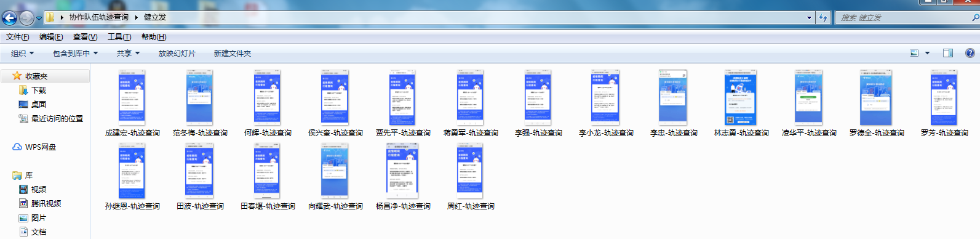Select the 侯兴奎-轨迹查询 image thumbnail
This screenshot has width=980, height=239.
coord(335,97)
